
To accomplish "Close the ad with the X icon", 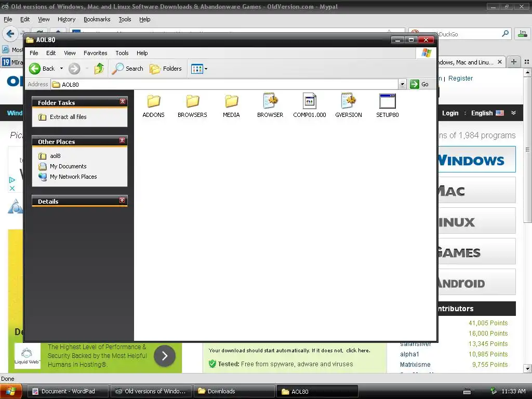I will pyautogui.click(x=12, y=188).
